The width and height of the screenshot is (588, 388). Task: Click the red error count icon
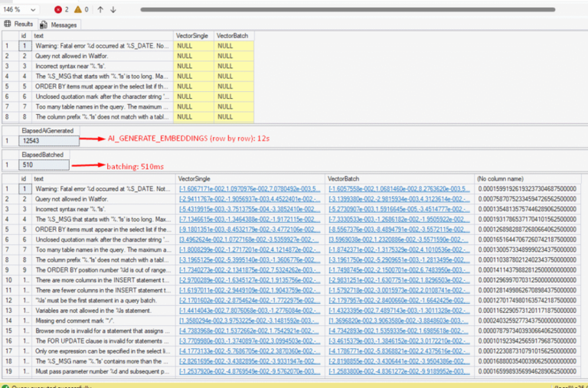click(x=57, y=10)
